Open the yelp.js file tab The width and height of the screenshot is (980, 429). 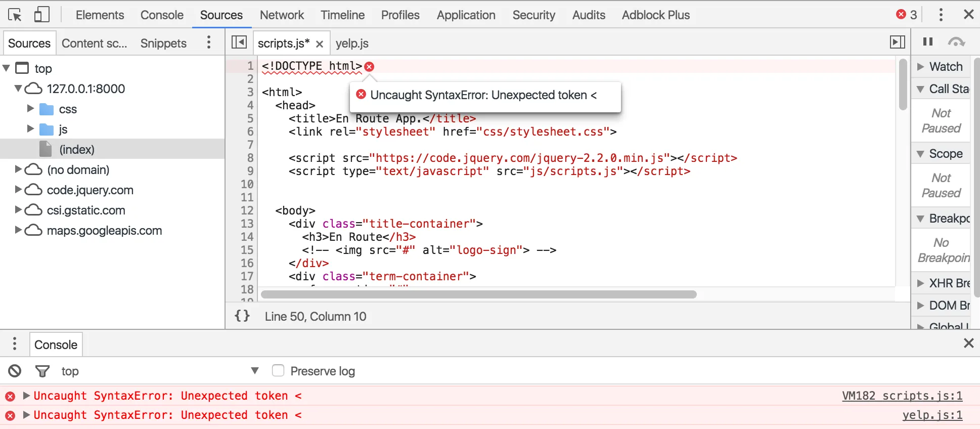352,44
